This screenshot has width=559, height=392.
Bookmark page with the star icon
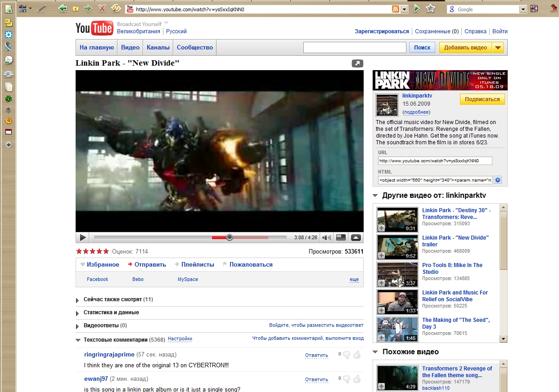pyautogui.click(x=431, y=9)
